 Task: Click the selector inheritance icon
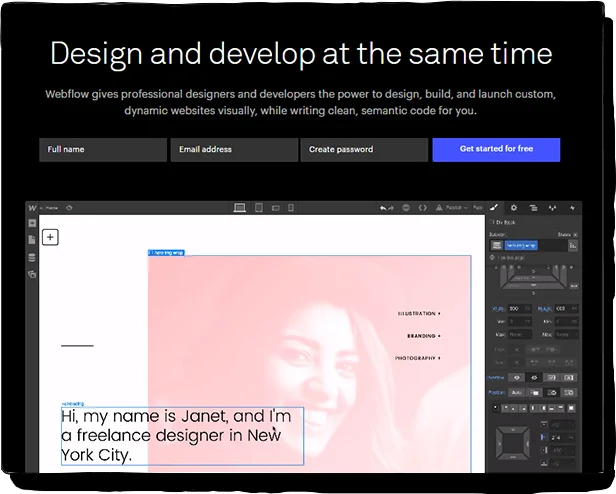coord(497,246)
